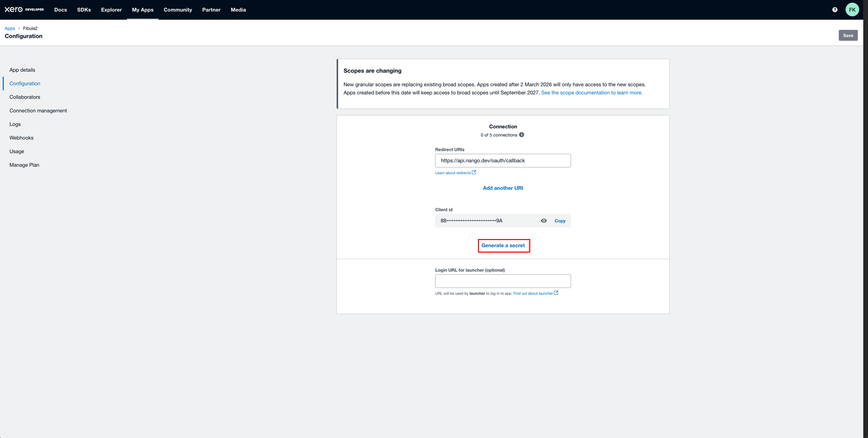The height and width of the screenshot is (438, 868).
Task: Click the 'Scopes are changing' heading
Action: [372, 71]
